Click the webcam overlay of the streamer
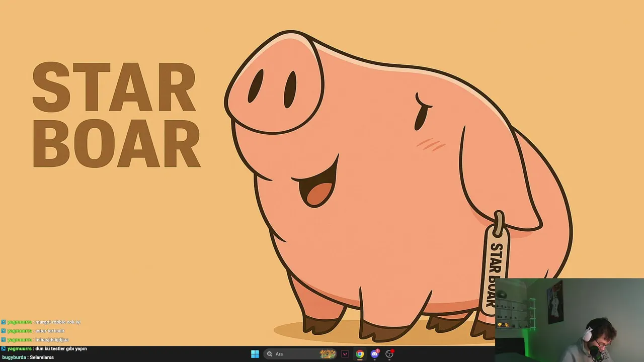The image size is (644, 362). click(x=570, y=320)
